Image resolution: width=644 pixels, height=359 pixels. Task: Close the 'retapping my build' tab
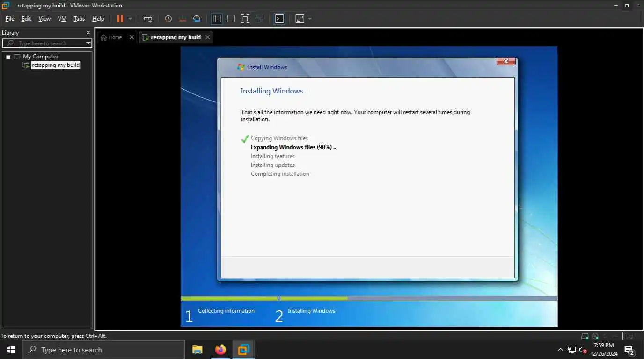click(208, 37)
